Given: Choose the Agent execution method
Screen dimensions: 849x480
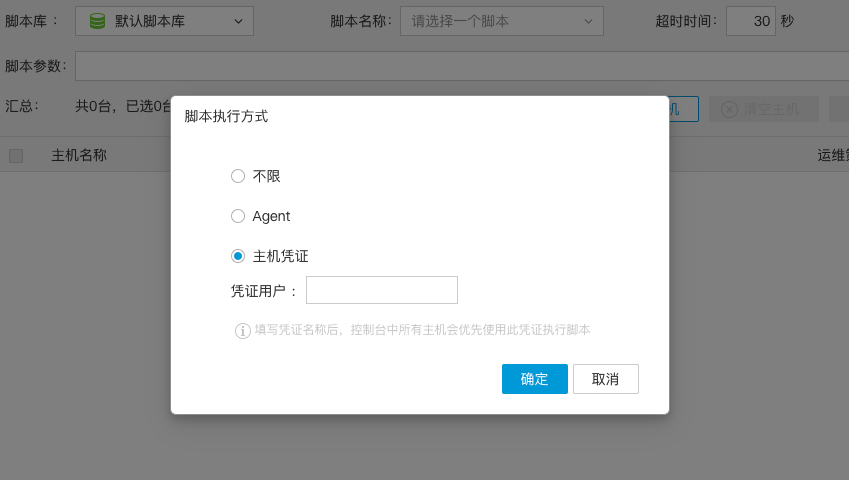Looking at the screenshot, I should pyautogui.click(x=238, y=216).
